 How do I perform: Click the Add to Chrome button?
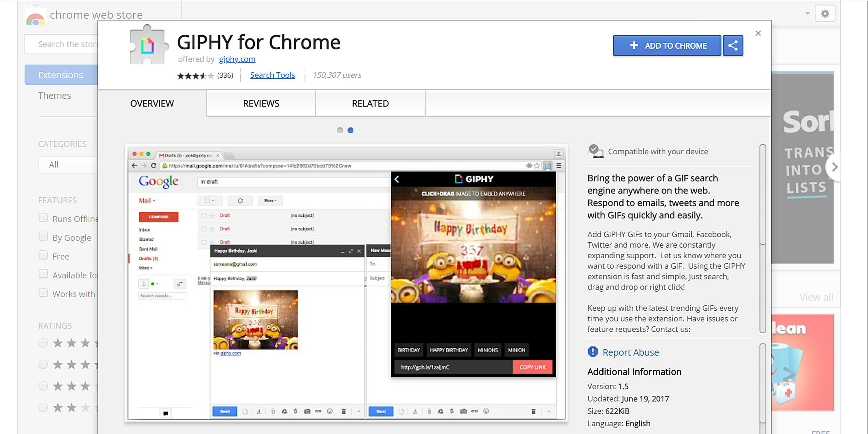(x=666, y=45)
